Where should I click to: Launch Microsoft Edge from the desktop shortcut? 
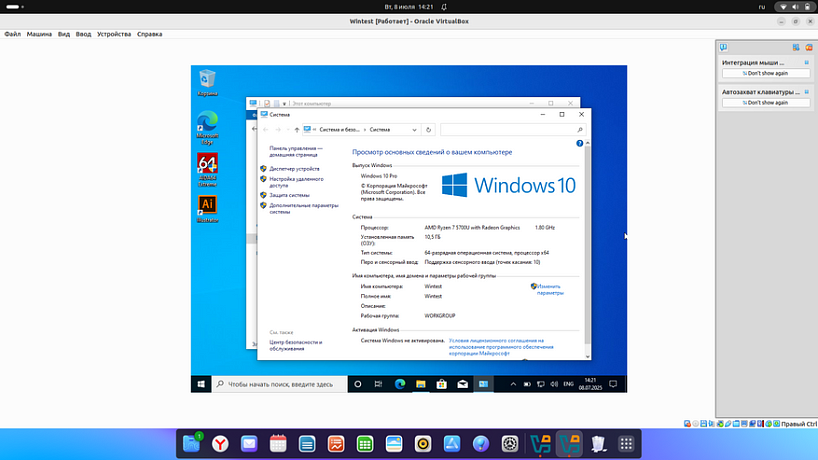click(x=207, y=124)
